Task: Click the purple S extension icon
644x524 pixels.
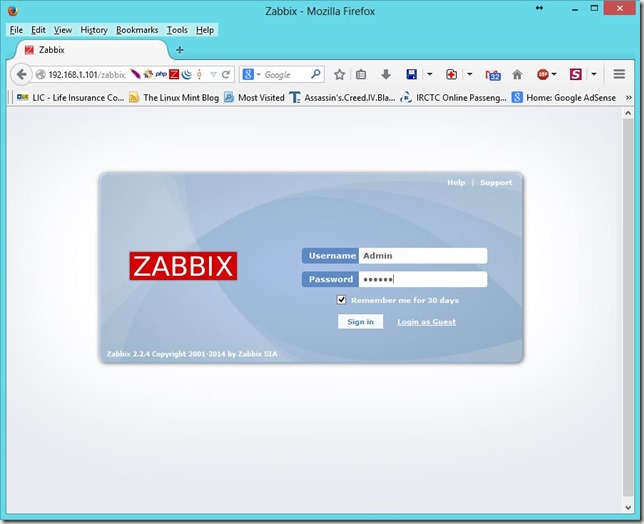Action: click(575, 74)
